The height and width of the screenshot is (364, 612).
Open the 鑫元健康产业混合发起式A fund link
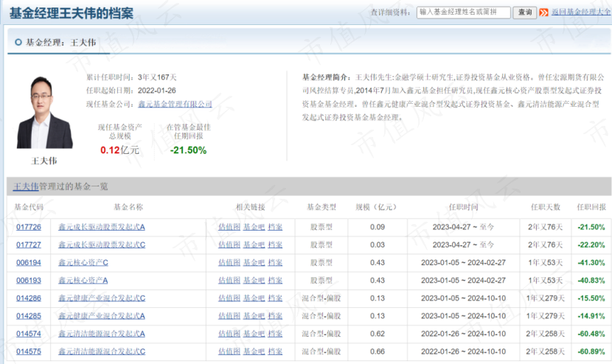102,316
